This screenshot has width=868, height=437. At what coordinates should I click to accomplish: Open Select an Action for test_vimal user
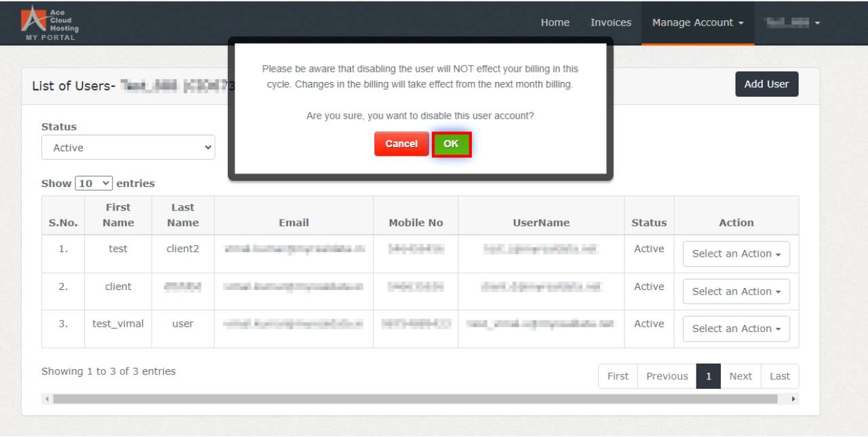[x=736, y=329]
